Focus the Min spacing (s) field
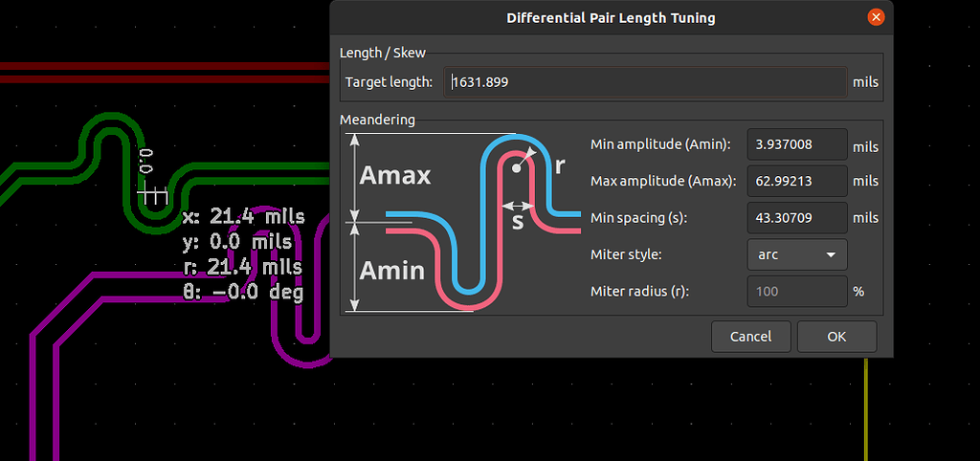This screenshot has width=980, height=461. 796,218
